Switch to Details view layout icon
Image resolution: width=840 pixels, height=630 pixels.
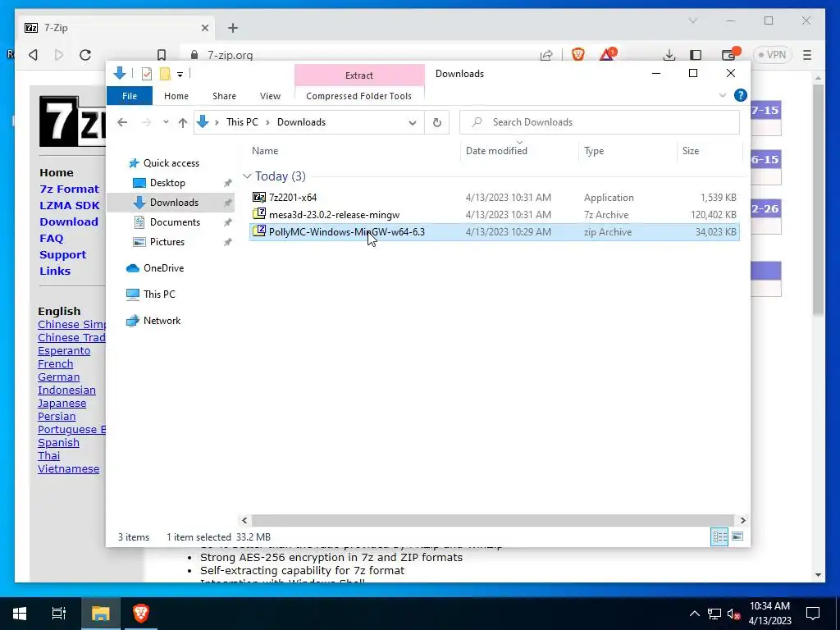click(x=719, y=536)
